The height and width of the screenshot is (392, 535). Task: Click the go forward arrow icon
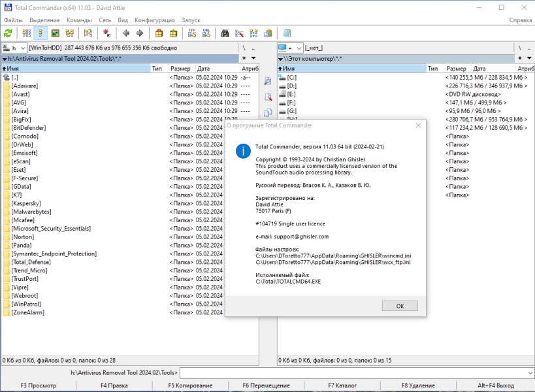click(140, 33)
